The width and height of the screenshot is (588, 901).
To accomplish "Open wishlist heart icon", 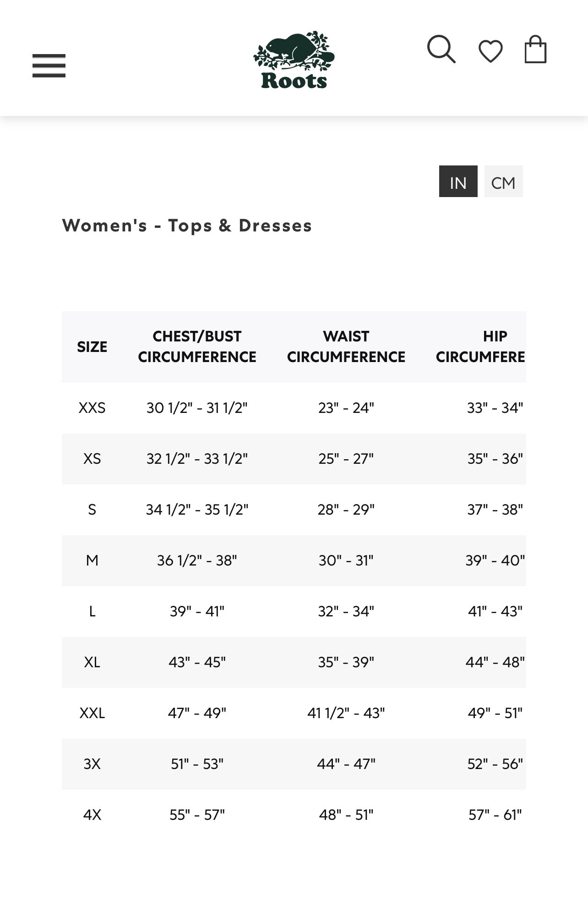I will click(x=490, y=51).
